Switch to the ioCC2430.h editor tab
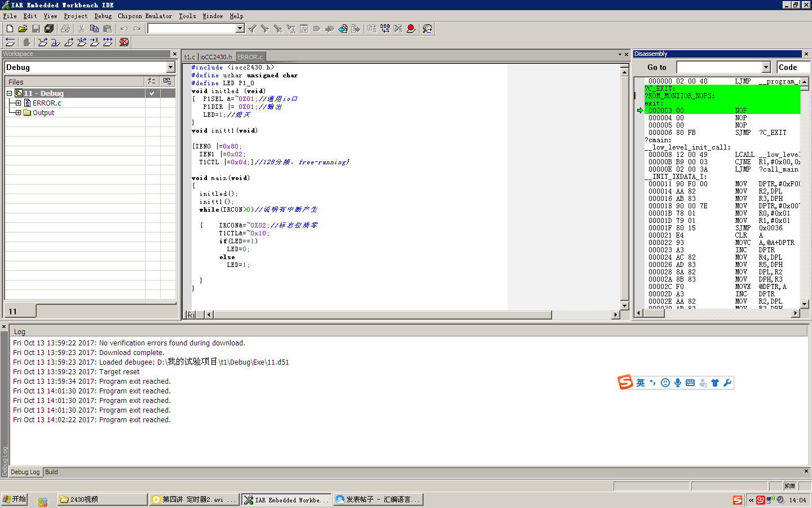Screen dimensions: 812x508 click(x=216, y=57)
